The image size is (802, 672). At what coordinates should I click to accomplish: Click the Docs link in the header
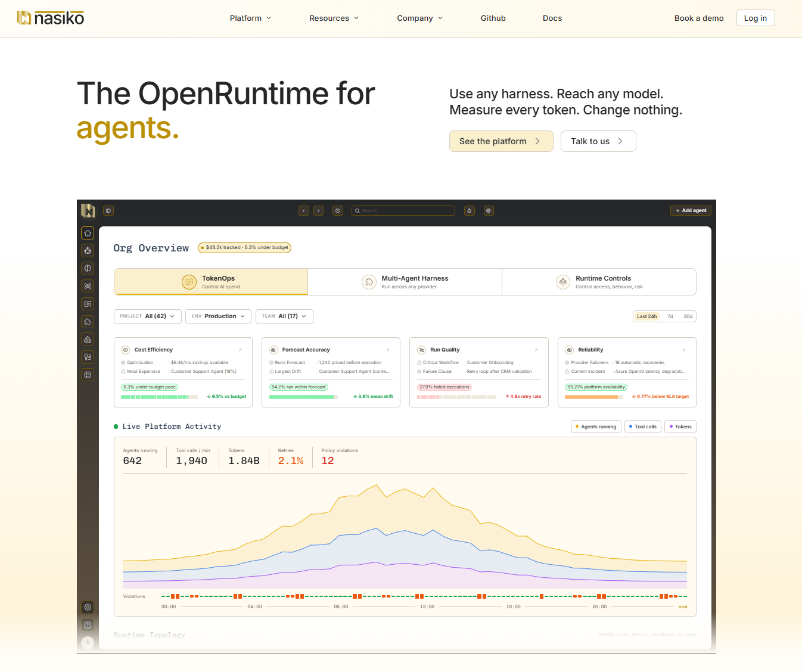click(x=552, y=18)
